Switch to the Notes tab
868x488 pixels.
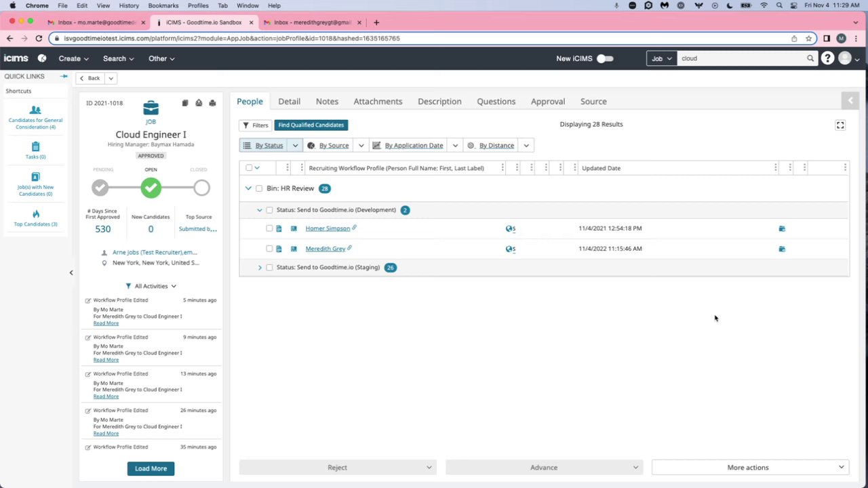point(327,102)
